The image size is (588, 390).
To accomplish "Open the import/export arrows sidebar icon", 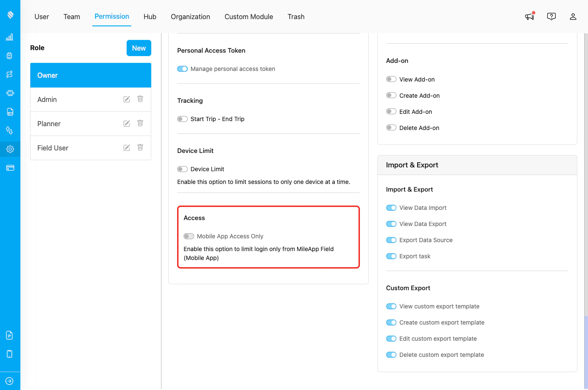I will [x=10, y=130].
